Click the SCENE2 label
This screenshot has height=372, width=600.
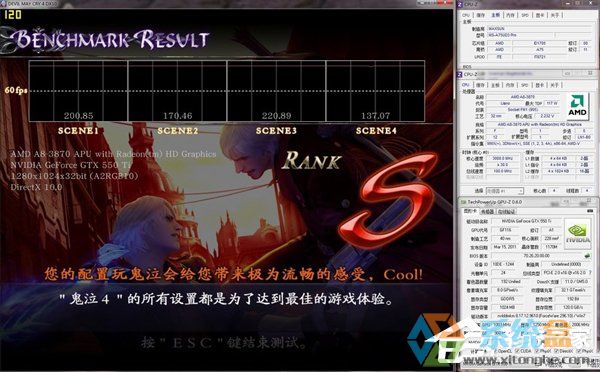click(178, 131)
